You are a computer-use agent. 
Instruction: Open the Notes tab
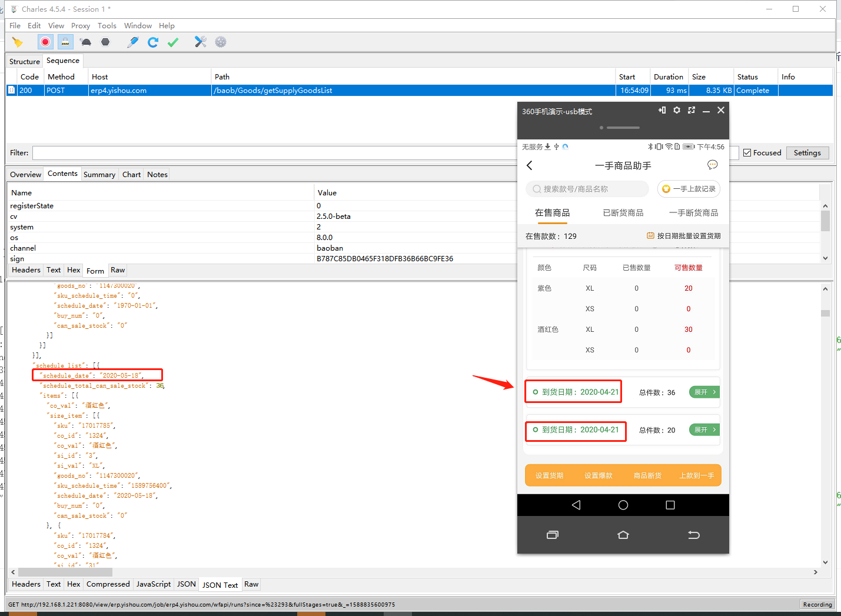point(157,174)
